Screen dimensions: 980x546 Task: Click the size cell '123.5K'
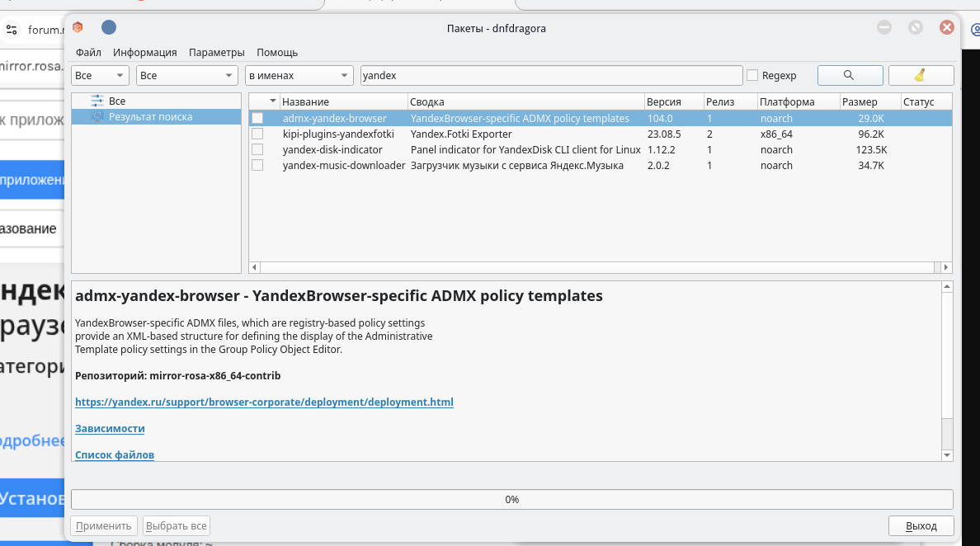871,149
